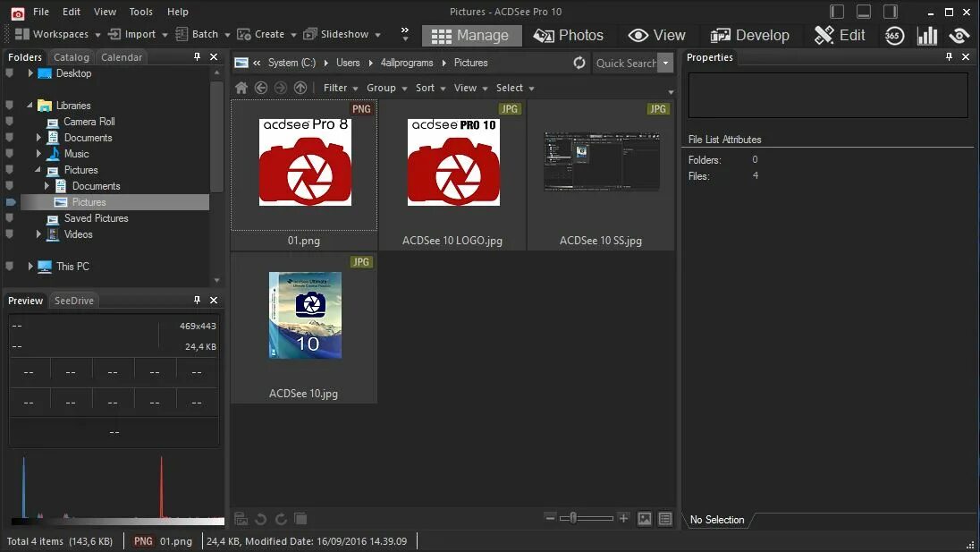This screenshot has width=980, height=552.
Task: Toggle the left panel visibility
Action: tap(835, 11)
